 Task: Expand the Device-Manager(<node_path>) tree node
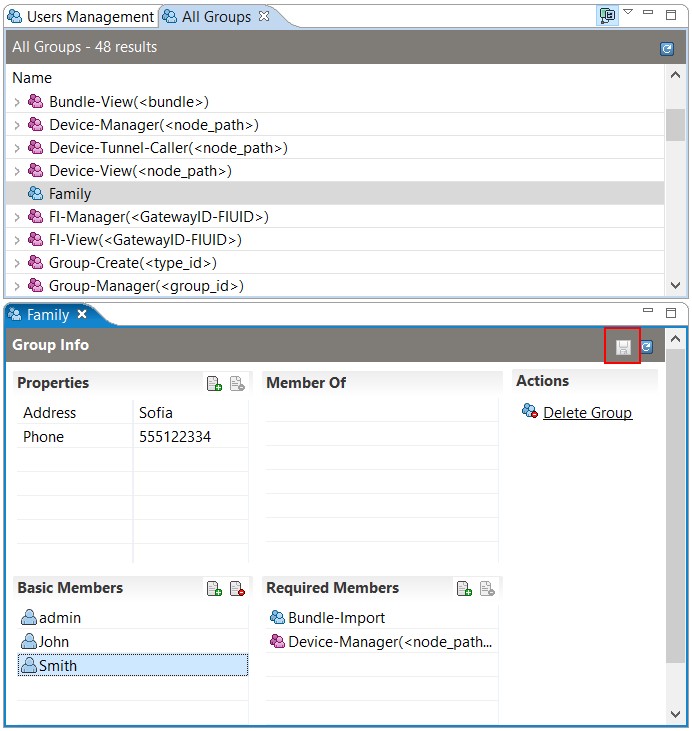tap(17, 125)
